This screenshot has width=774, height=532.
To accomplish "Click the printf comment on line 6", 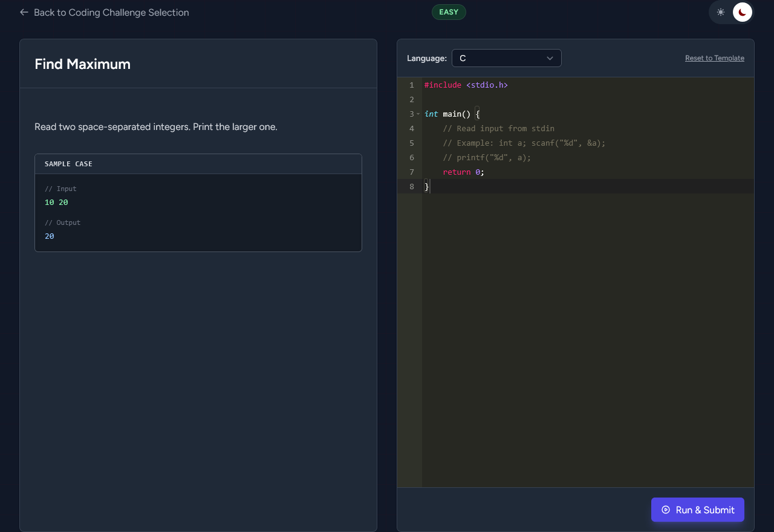I will 487,158.
